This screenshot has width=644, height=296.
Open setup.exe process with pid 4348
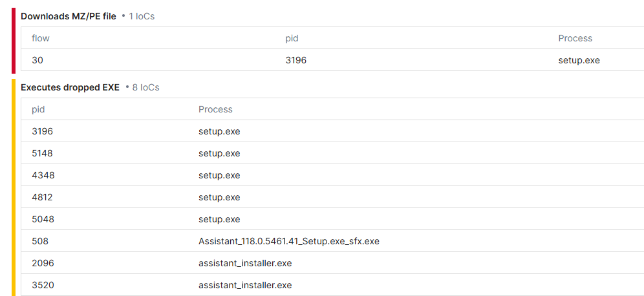(219, 175)
